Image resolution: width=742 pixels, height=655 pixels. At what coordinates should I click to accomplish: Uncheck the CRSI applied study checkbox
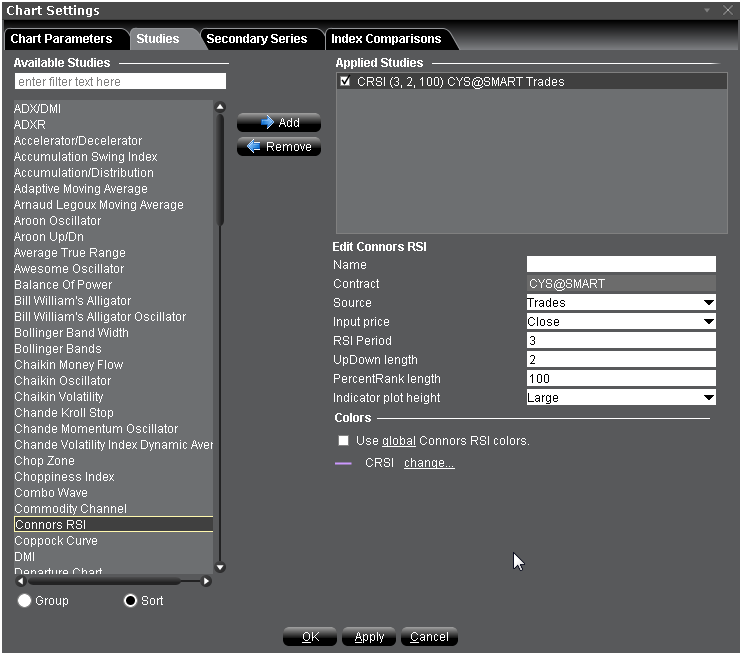(345, 82)
